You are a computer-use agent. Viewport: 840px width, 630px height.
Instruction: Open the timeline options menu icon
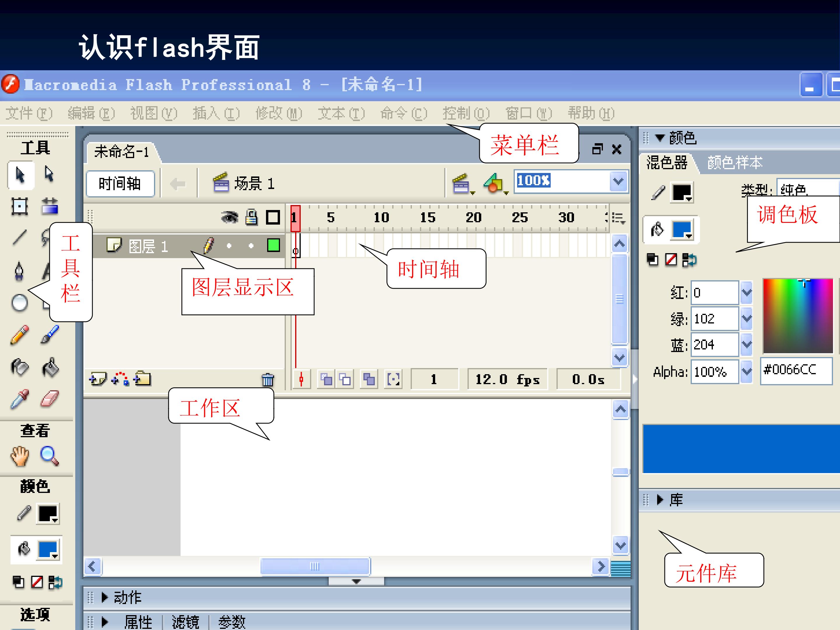tap(618, 218)
